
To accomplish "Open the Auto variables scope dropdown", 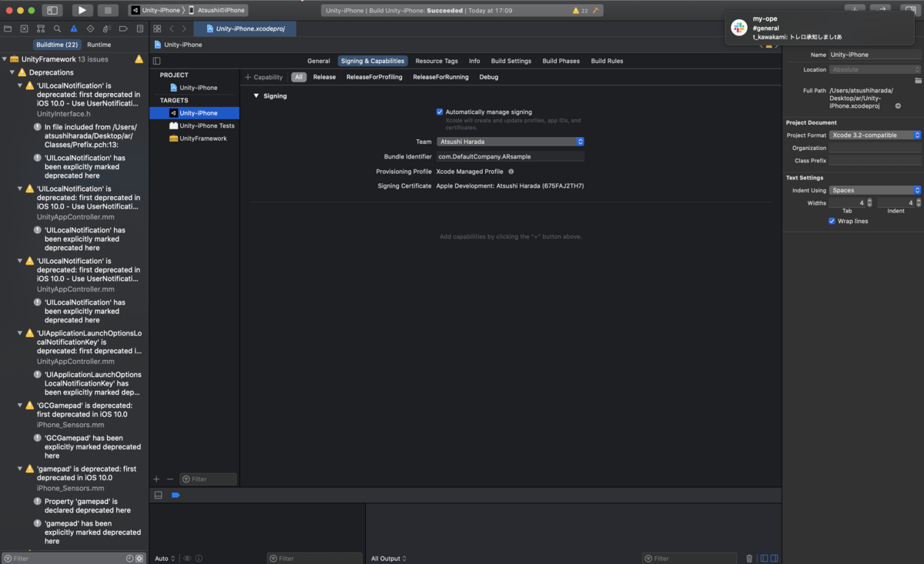I will coord(165,559).
